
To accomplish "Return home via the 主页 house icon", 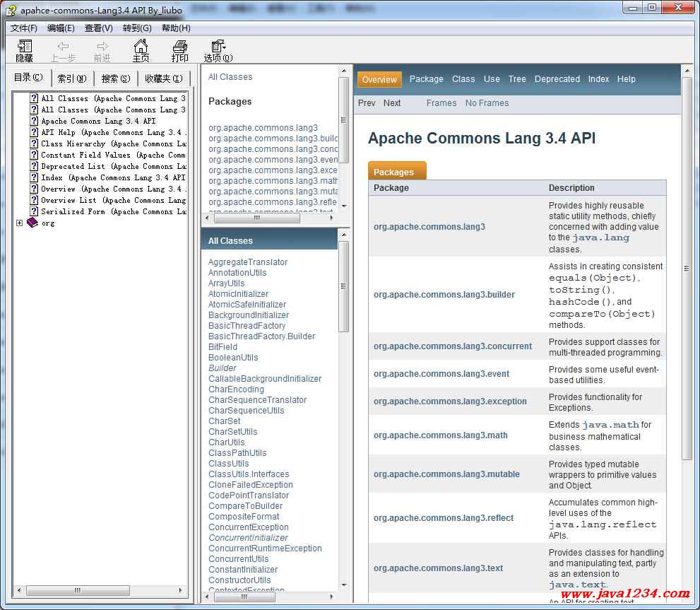I will coord(141,50).
